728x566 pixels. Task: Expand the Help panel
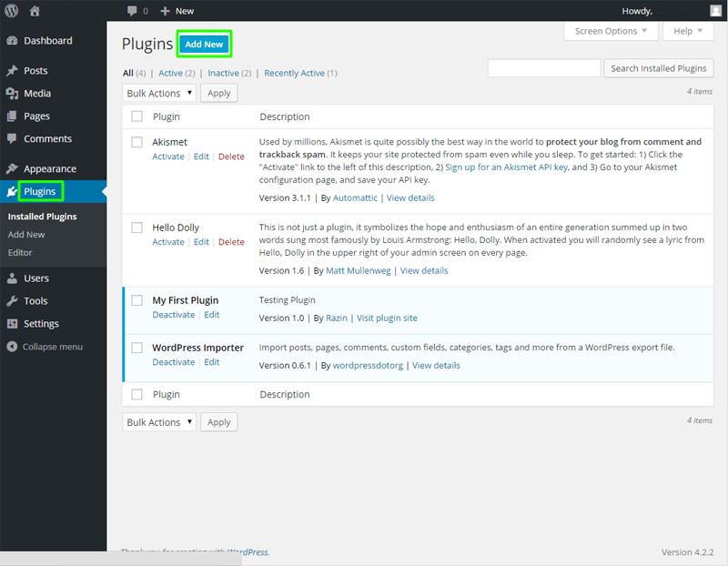(x=688, y=31)
